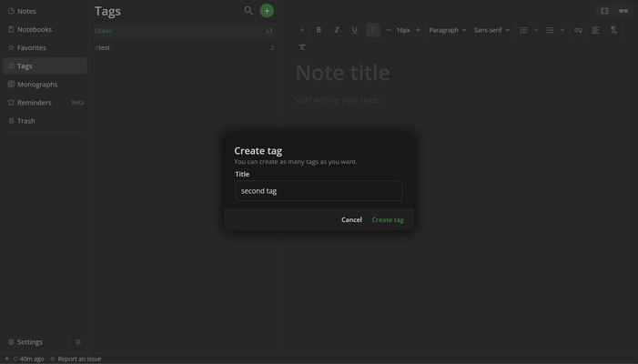Expand bullet list style chevron
This screenshot has height=364, width=638.
coord(562,30)
